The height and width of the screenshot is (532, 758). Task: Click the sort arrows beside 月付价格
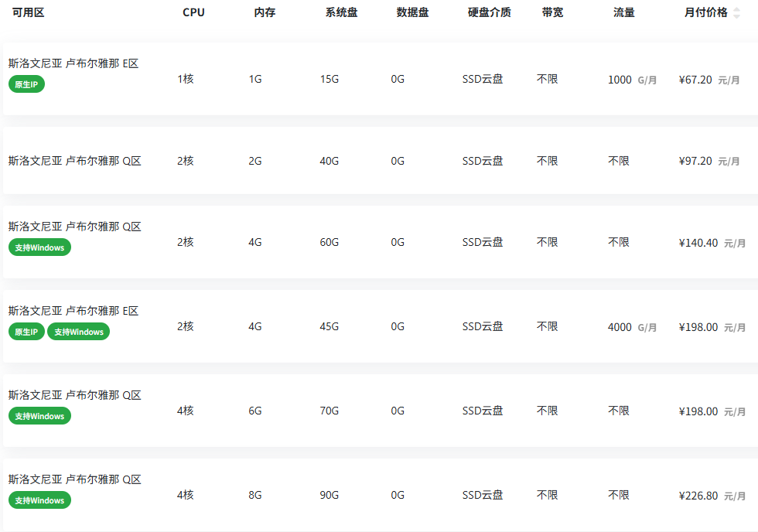[736, 13]
